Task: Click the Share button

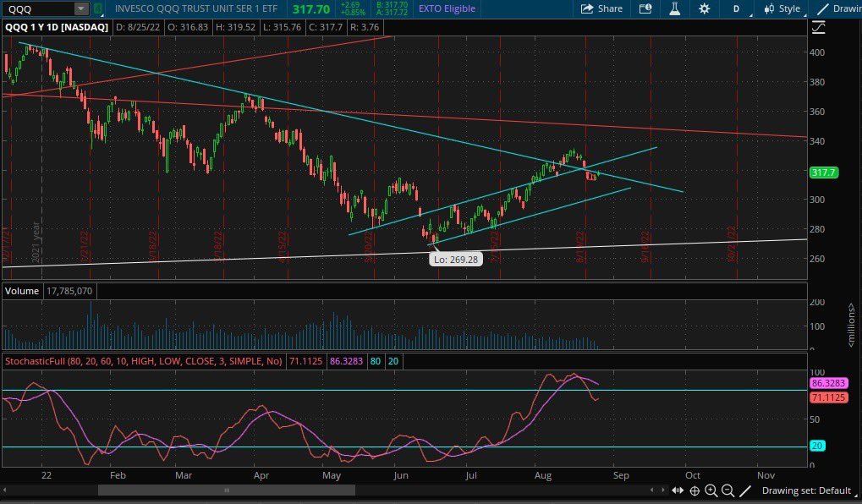Action: (601, 8)
